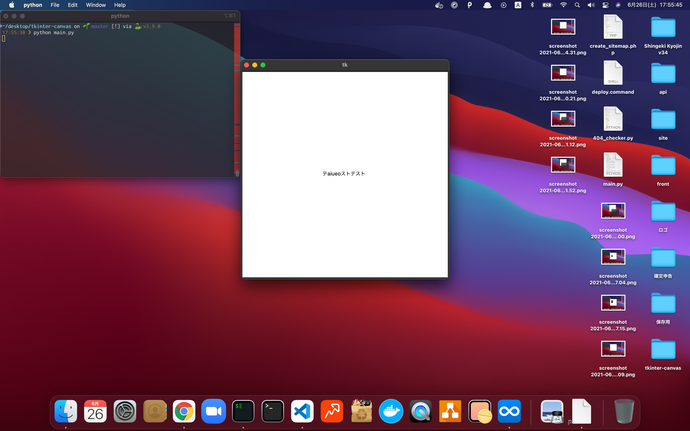Select screenshot 2021-06...7.15.png thumbnail
The image size is (690, 431).
click(x=613, y=303)
